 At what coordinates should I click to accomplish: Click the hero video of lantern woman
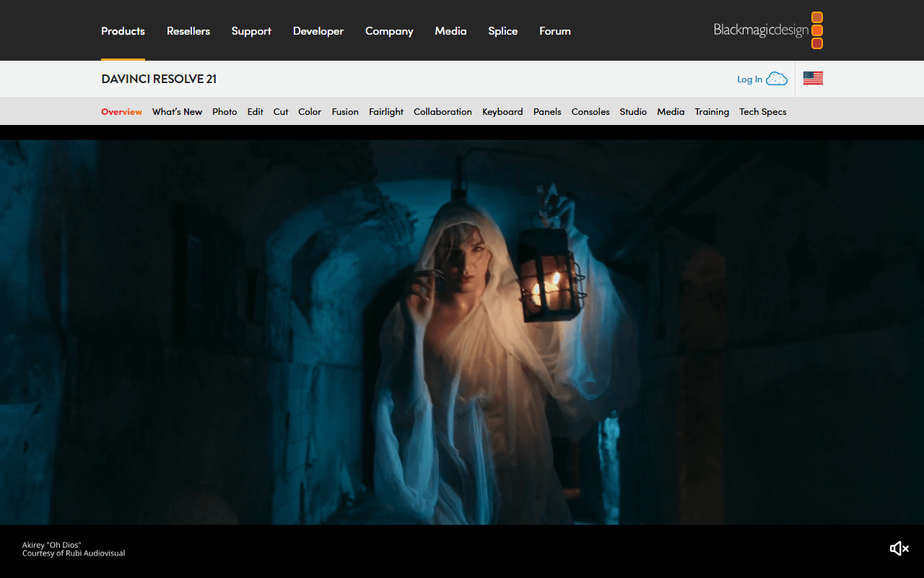pyautogui.click(x=462, y=332)
